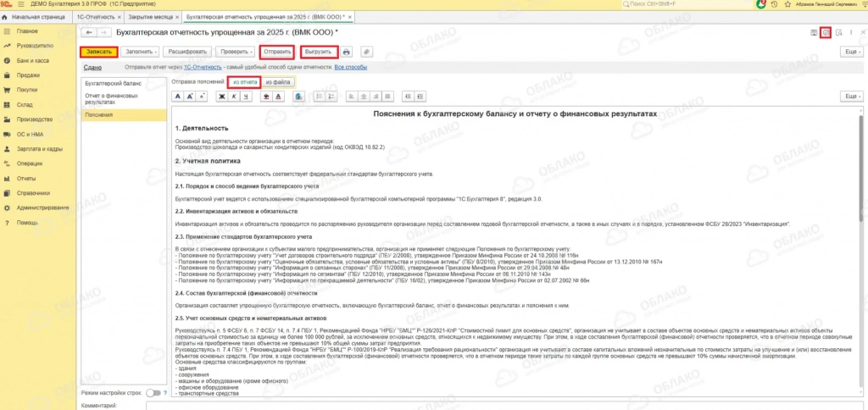Viewport: 868px width, 410px height.
Task: Expand the Проверить dropdown button
Action: (x=235, y=52)
